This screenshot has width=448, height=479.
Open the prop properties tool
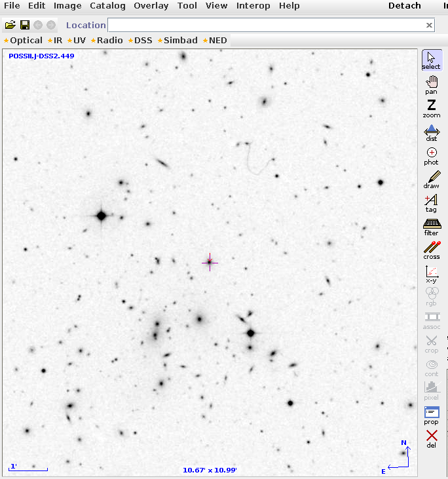click(431, 414)
